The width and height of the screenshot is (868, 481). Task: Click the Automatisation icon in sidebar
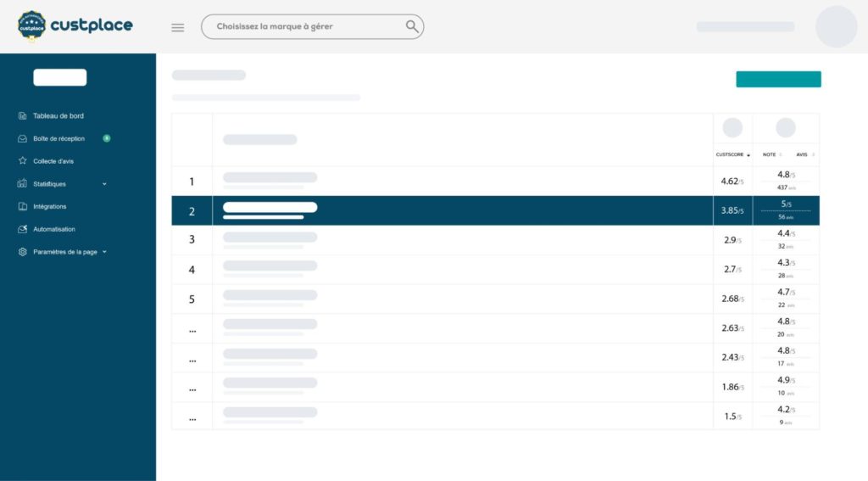(23, 229)
